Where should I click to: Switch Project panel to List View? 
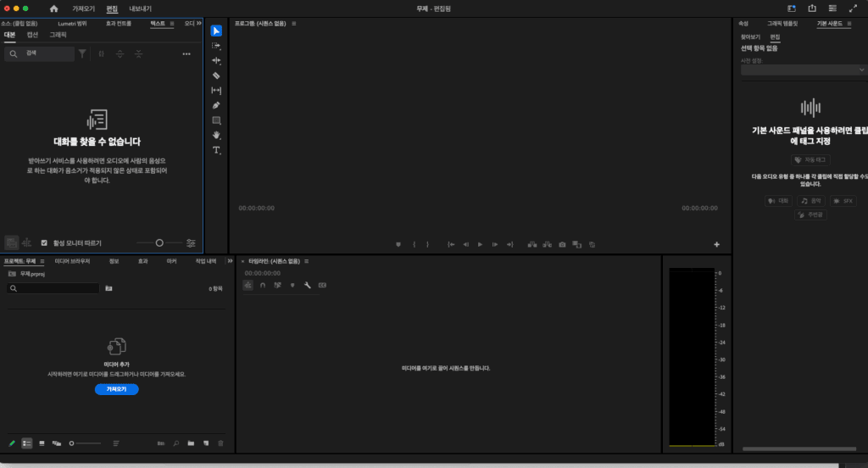coord(26,443)
